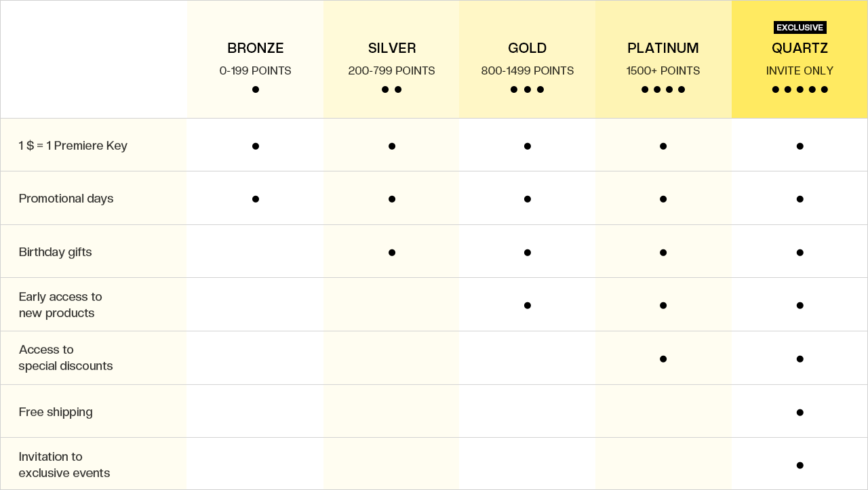
Task: Click the EXCLUSIVE badge above Quartz
Action: point(800,28)
